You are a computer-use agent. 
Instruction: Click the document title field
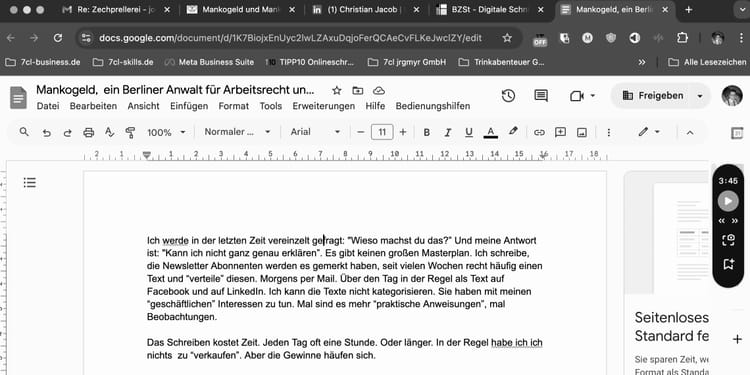click(x=176, y=90)
